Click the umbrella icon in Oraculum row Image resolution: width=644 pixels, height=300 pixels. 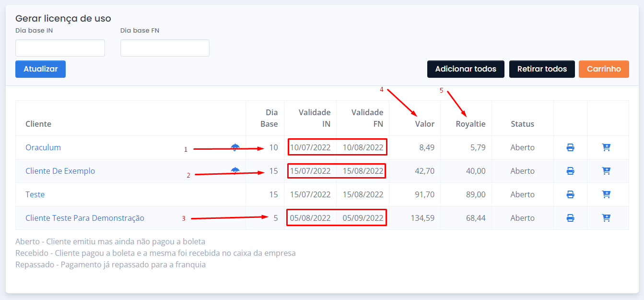235,147
